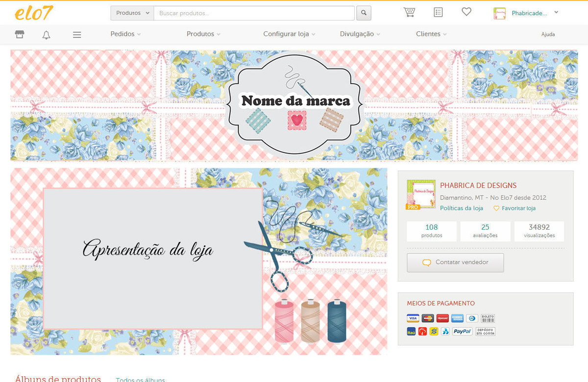Expand the Divulgação menu
The width and height of the screenshot is (588, 382).
[x=360, y=34]
